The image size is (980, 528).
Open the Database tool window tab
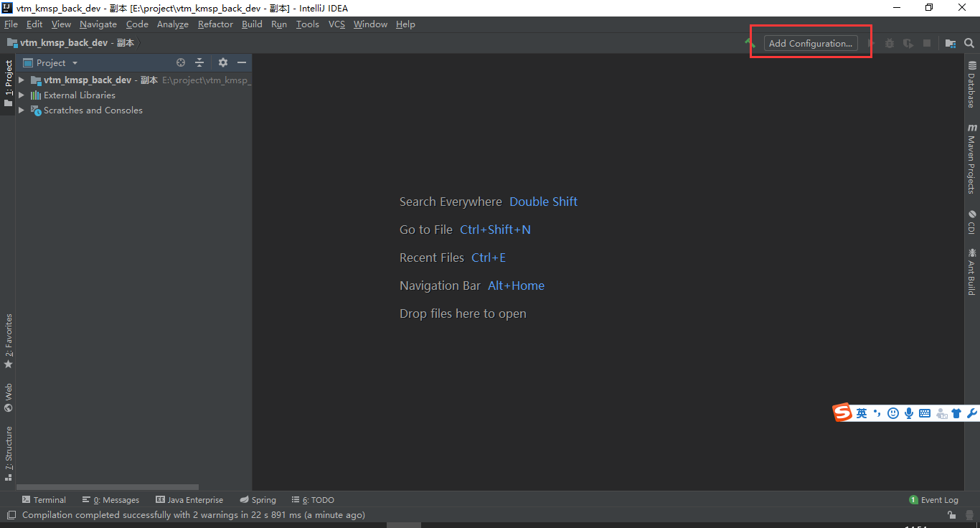tap(972, 85)
